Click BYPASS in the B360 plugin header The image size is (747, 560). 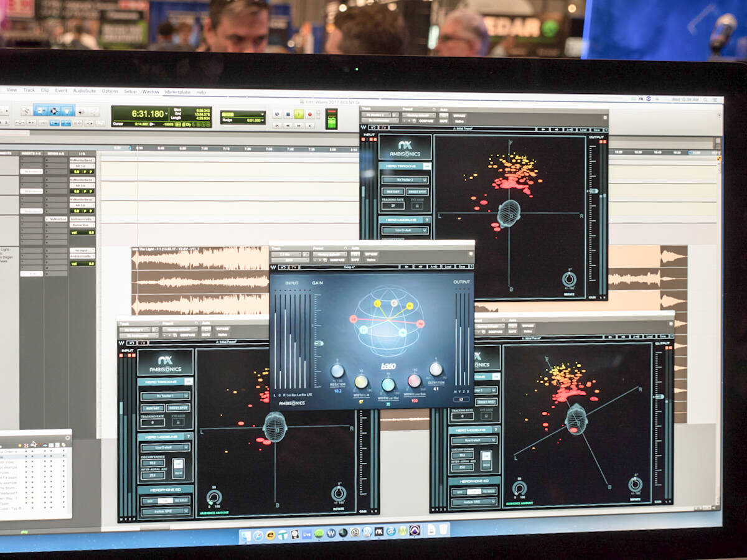[371, 254]
